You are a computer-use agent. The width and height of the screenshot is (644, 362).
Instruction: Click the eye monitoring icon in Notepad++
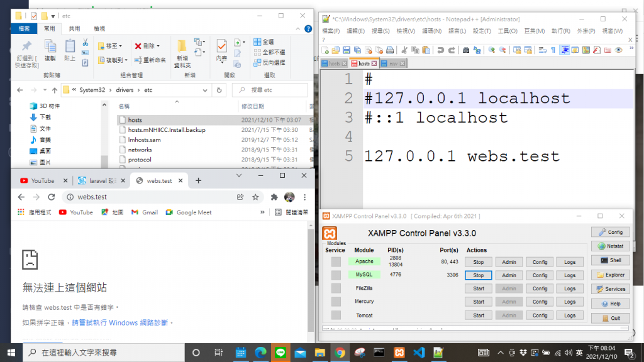619,50
